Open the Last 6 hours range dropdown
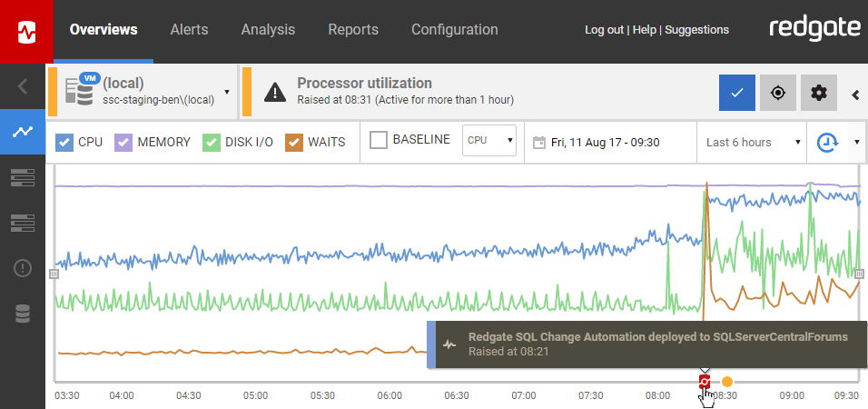868x409 pixels. point(752,143)
